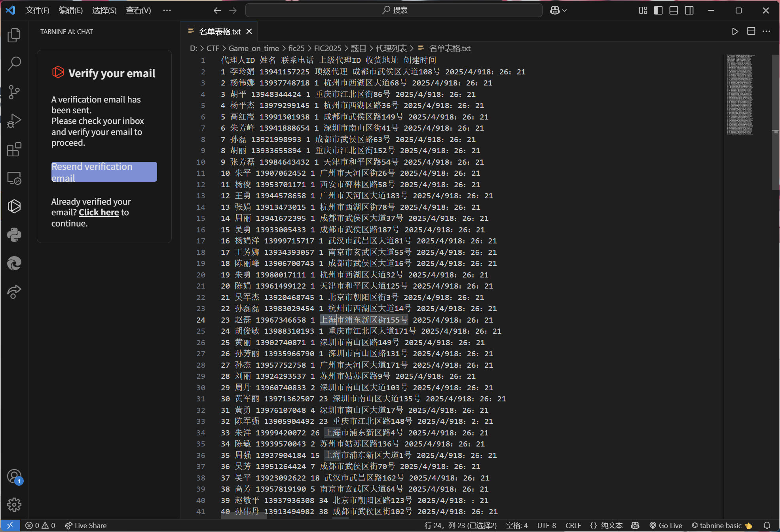
Task: Open the Explorer view in activity bar
Action: coord(14,35)
